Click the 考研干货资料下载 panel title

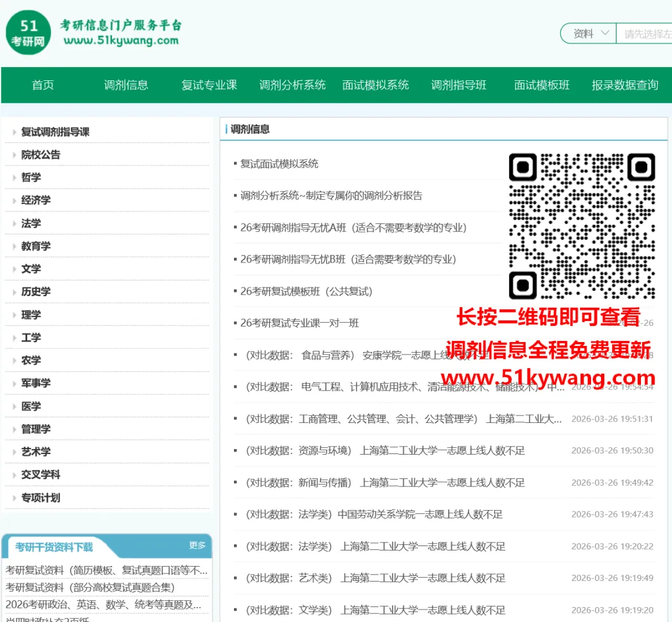click(54, 547)
